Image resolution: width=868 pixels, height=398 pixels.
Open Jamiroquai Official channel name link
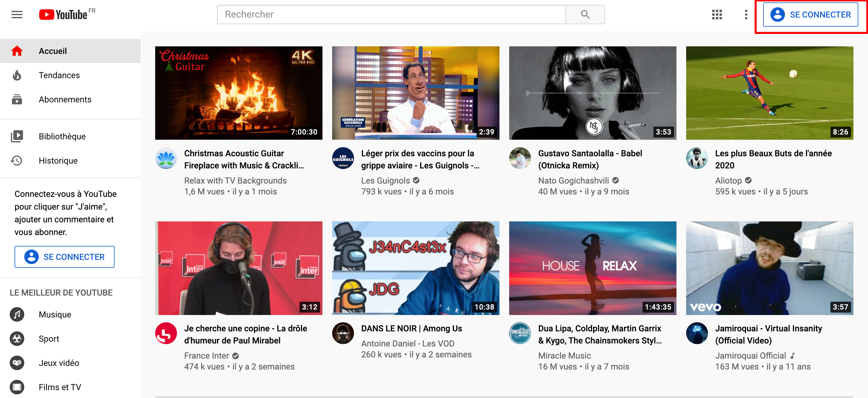click(x=750, y=356)
